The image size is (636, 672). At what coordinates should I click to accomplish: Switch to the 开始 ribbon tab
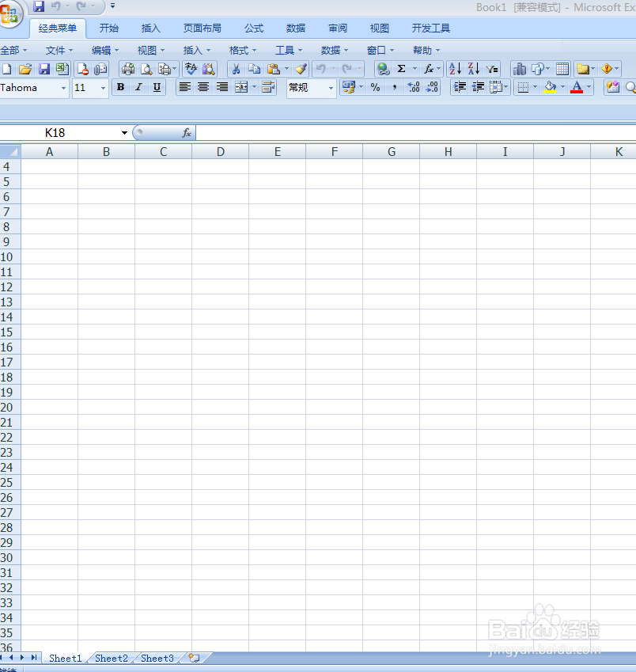109,28
